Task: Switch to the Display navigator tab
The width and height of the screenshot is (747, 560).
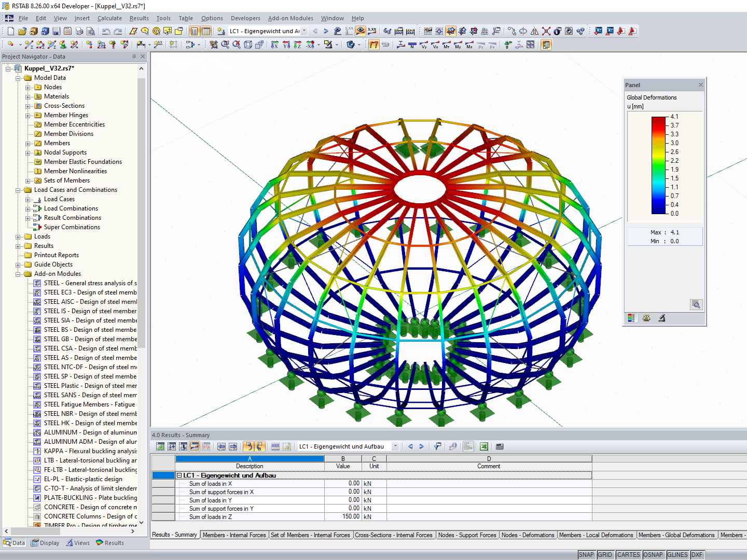Action: click(45, 543)
